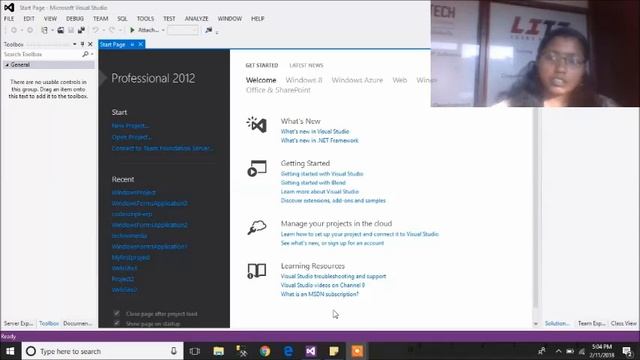Open the Undo history dropdown arrow
Image resolution: width=640 pixels, height=360 pixels.
point(104,30)
